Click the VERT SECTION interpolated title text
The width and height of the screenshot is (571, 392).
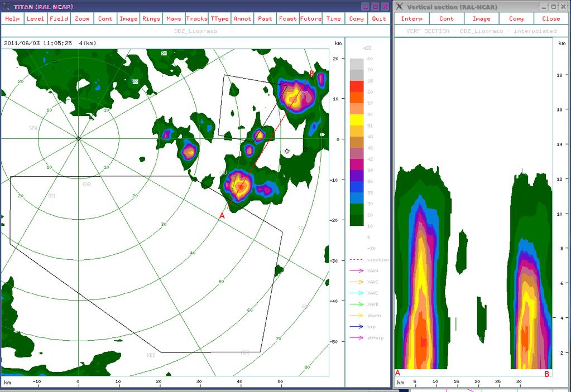tap(482, 31)
